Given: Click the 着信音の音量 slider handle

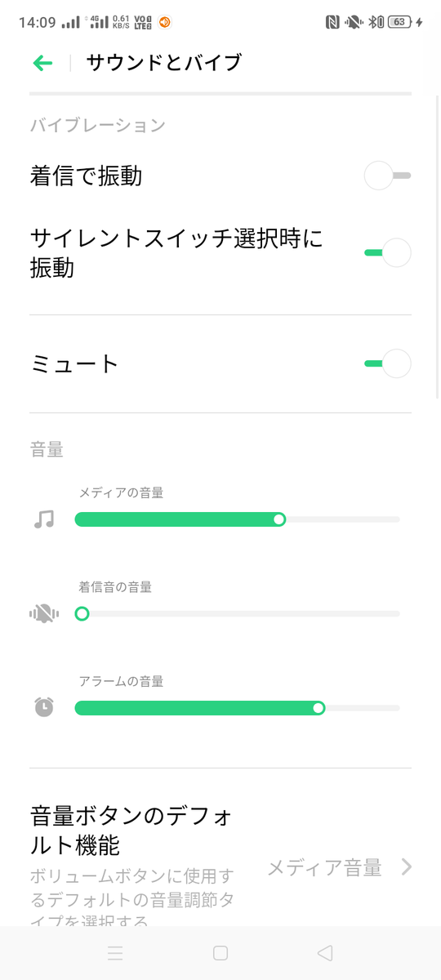Looking at the screenshot, I should [82, 613].
